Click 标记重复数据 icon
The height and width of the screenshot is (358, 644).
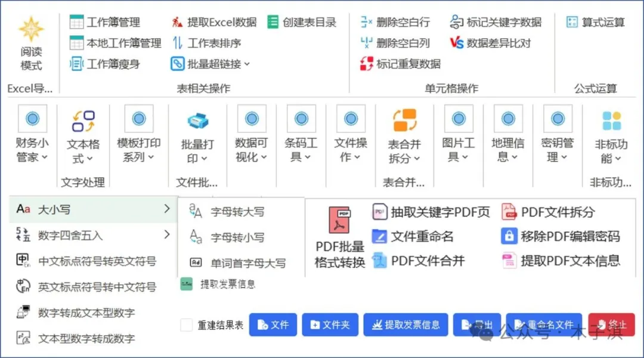[367, 64]
